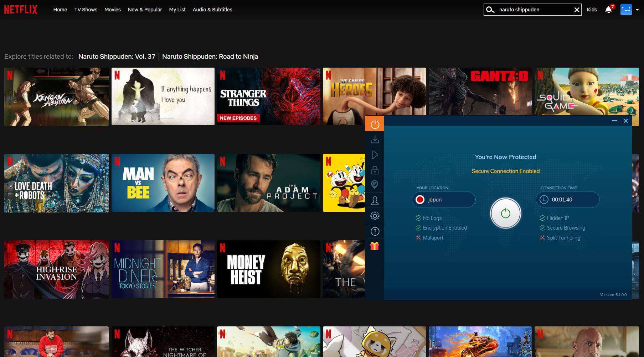This screenshot has height=357, width=644.
Task: Click the Encryption Enabled status item
Action: click(441, 228)
